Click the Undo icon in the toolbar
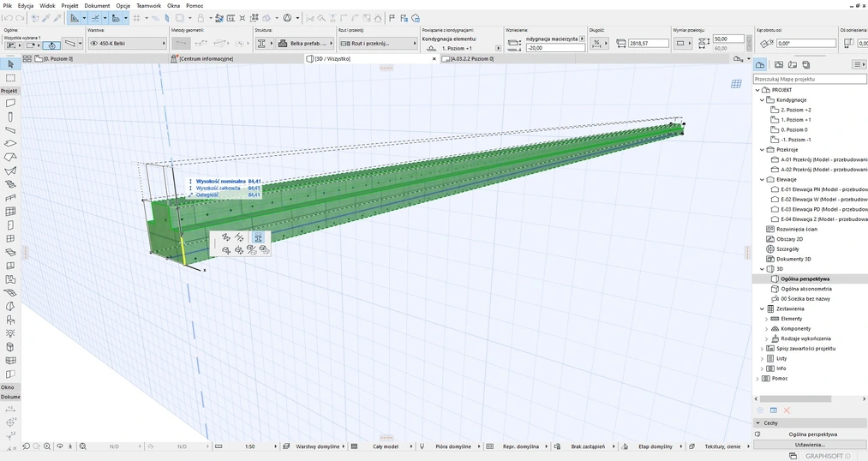 7,17
